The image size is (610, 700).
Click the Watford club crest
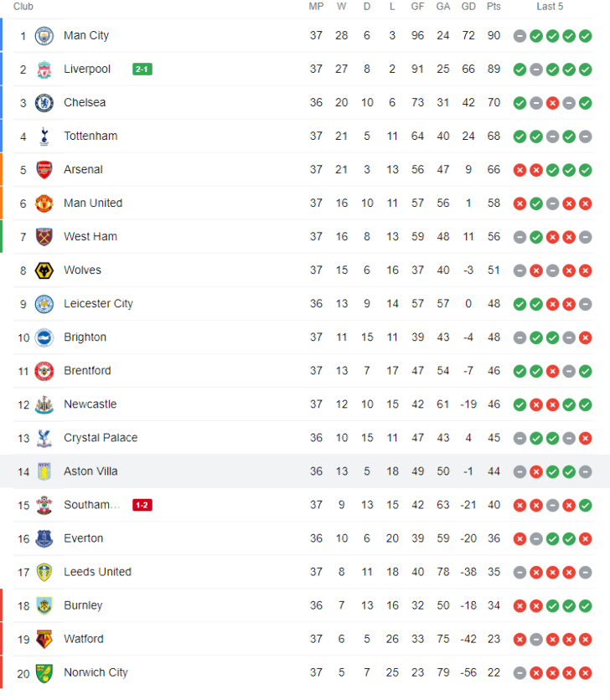[44, 639]
